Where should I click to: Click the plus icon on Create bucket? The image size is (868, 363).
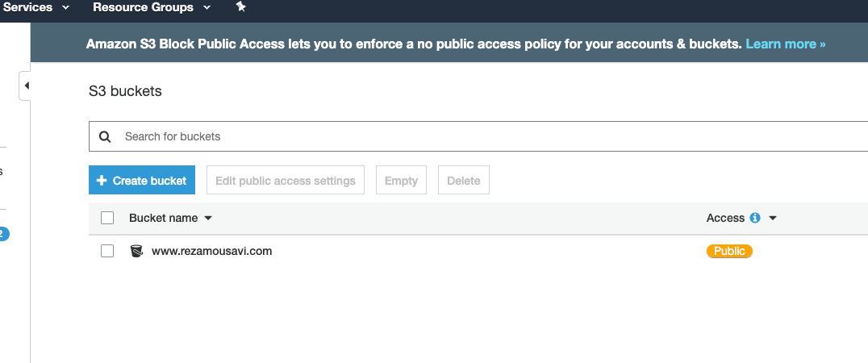coord(102,181)
